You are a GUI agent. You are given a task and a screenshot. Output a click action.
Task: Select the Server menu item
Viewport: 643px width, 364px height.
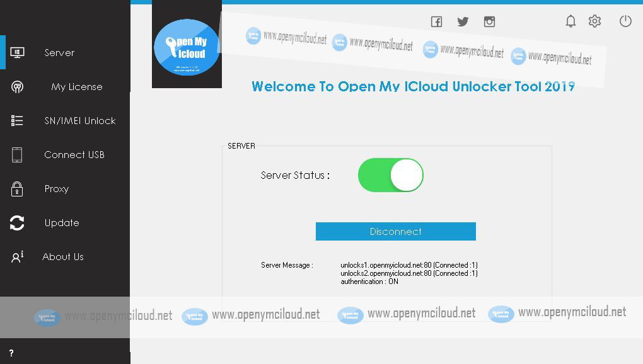click(59, 52)
